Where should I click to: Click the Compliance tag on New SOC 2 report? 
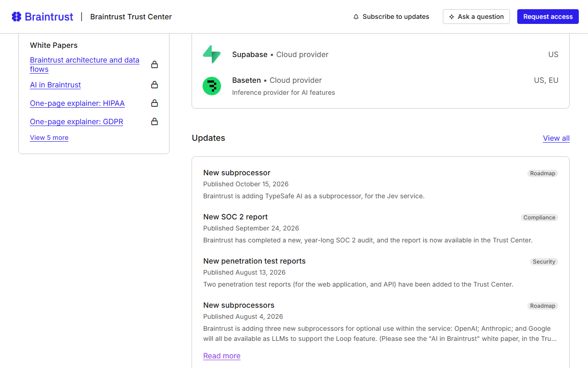point(539,218)
